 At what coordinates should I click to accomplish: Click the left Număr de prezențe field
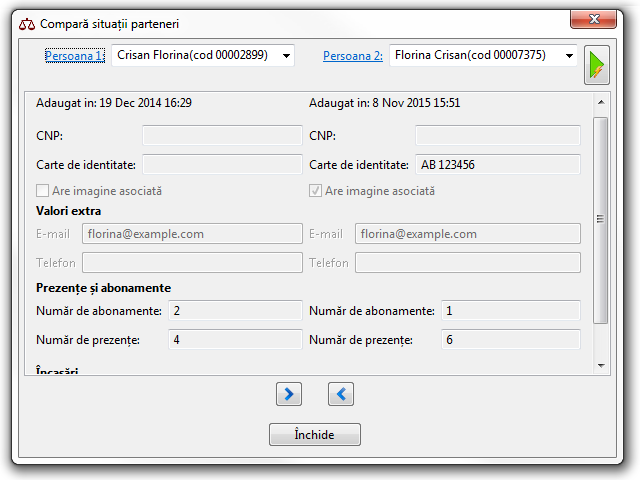coord(234,340)
